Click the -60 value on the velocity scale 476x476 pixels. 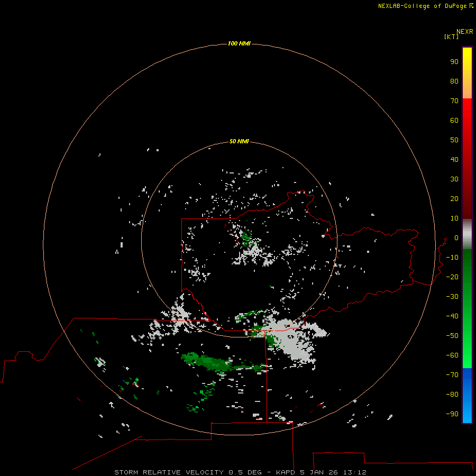click(452, 355)
